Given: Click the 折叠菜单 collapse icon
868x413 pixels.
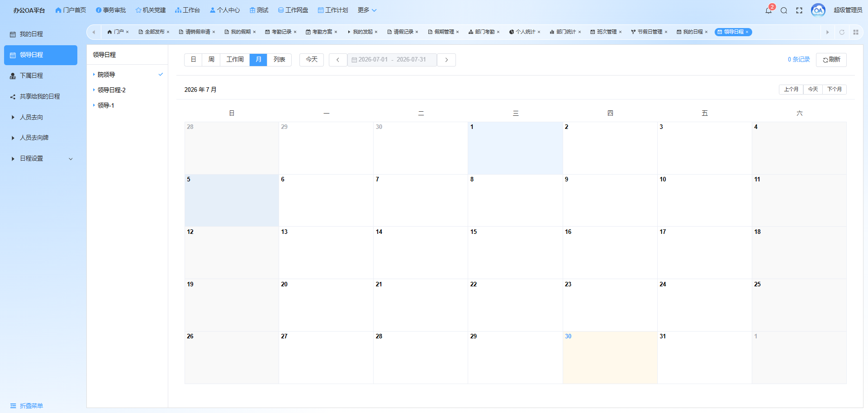Looking at the screenshot, I should [x=13, y=406].
